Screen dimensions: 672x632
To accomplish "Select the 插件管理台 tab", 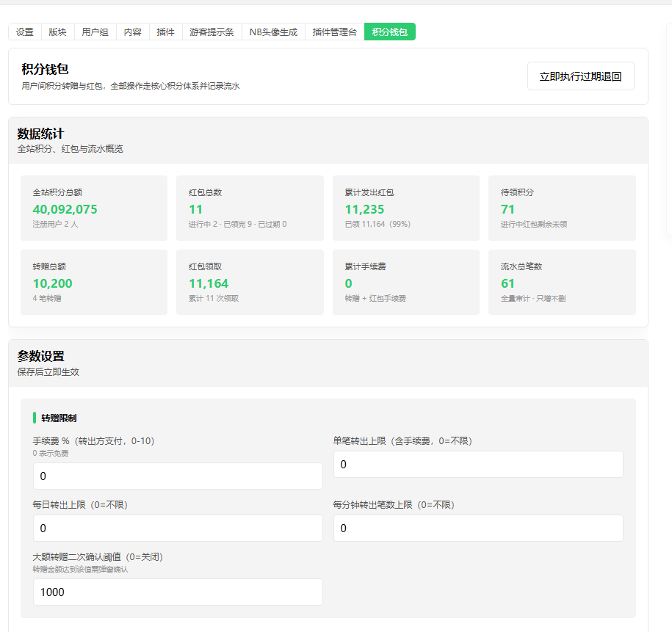I will coord(335,32).
